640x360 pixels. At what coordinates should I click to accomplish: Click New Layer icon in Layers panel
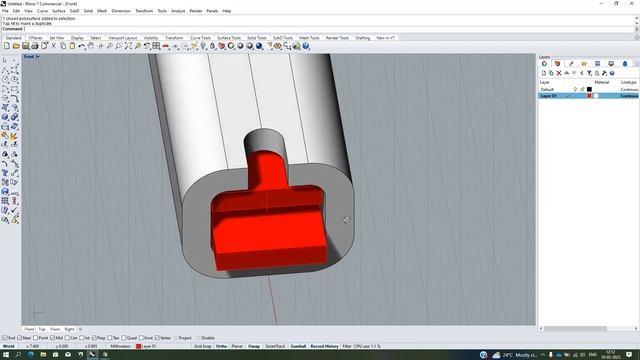544,73
